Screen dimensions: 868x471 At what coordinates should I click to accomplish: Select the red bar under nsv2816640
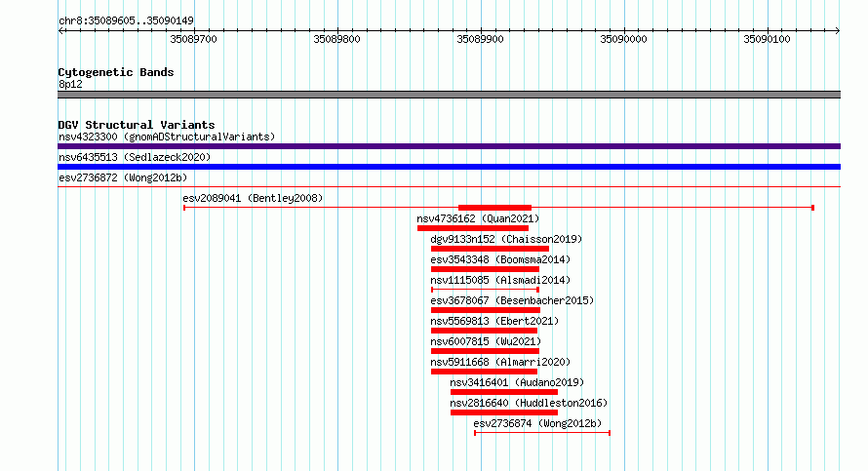[x=504, y=412]
